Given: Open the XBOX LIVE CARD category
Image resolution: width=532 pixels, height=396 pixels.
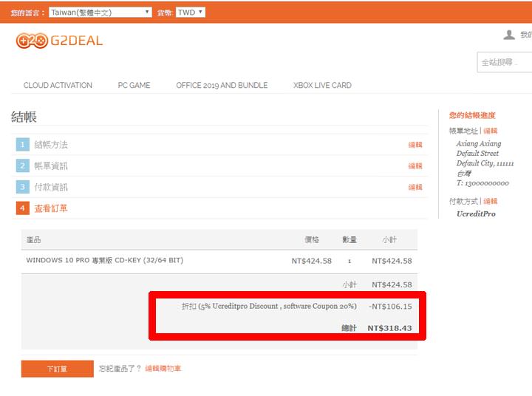Looking at the screenshot, I should 322,86.
